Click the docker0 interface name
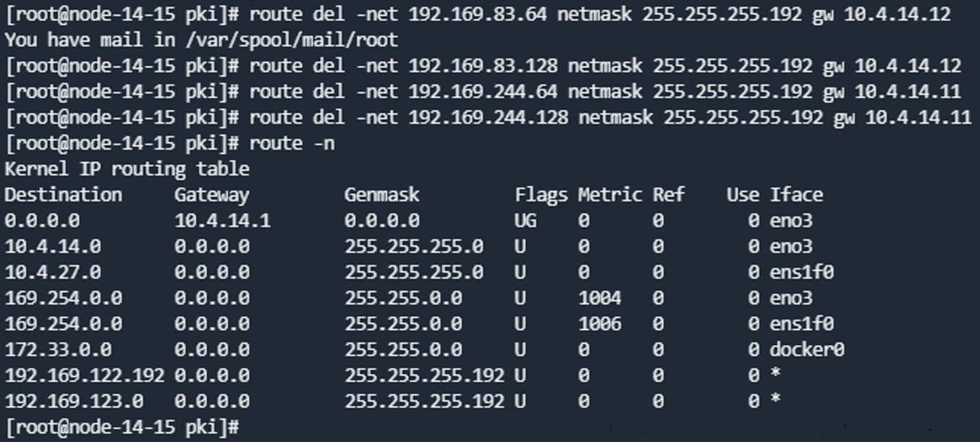This screenshot has height=442, width=980. (x=807, y=349)
